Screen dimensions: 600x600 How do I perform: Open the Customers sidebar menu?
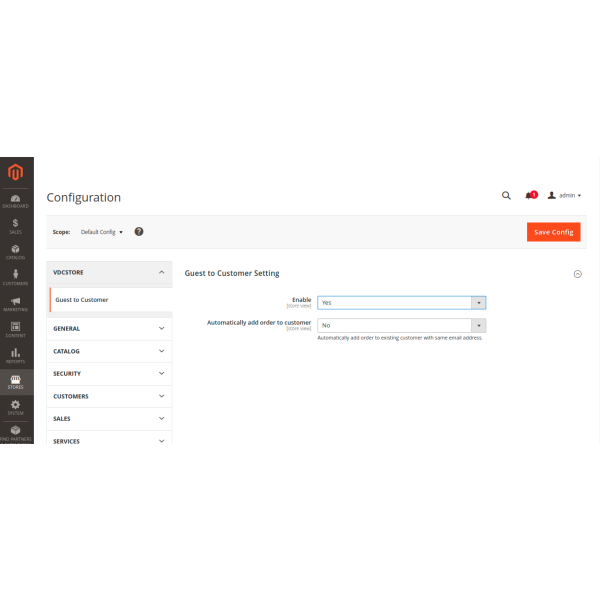[16, 277]
